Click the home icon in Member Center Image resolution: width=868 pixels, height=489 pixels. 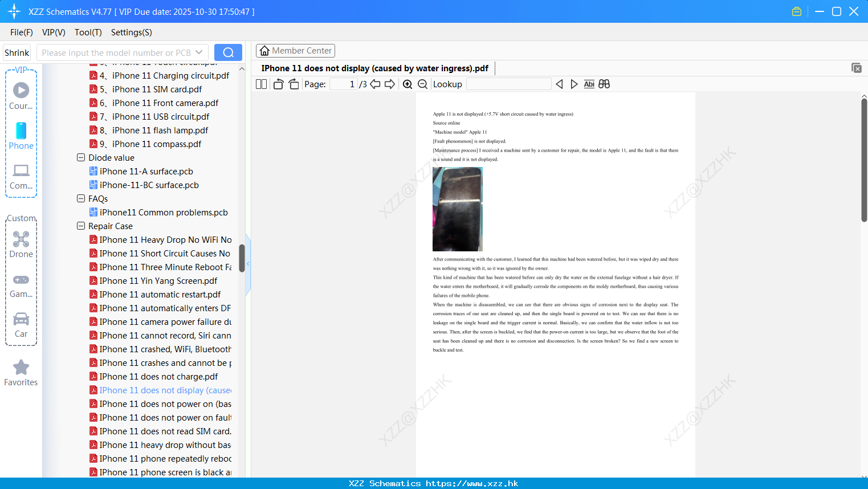point(264,51)
